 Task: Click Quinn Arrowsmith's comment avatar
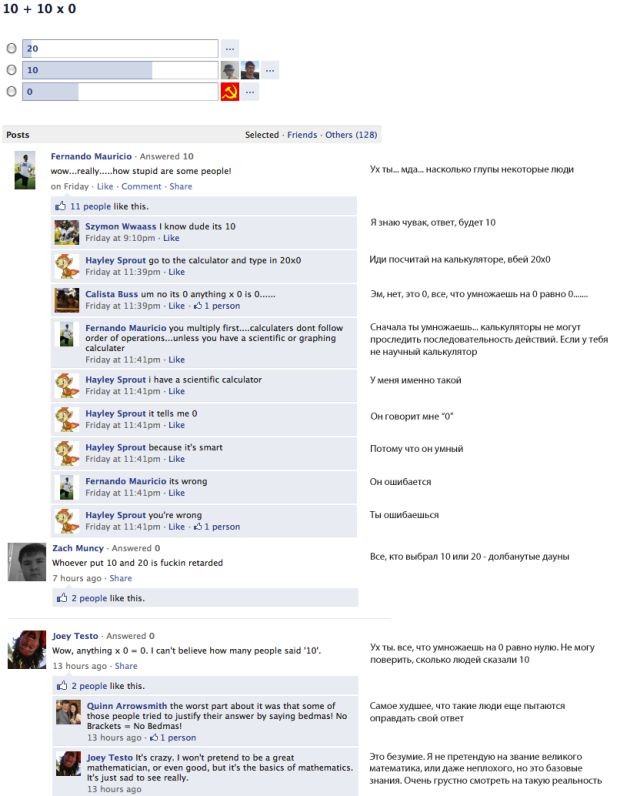[x=69, y=712]
